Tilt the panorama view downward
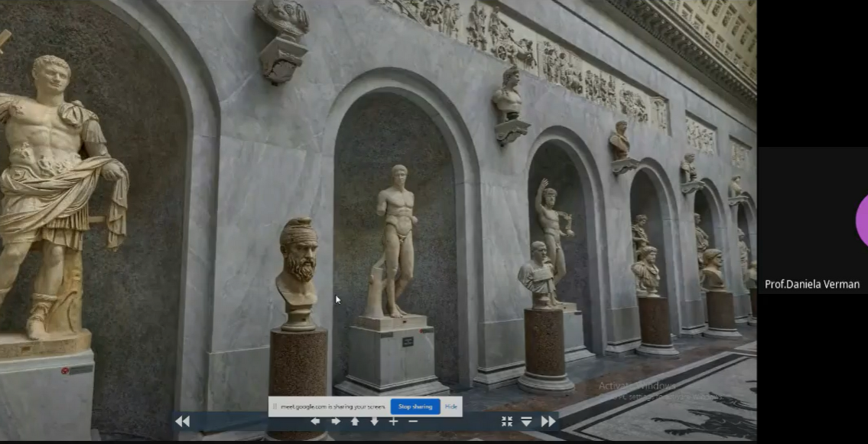Viewport: 868px width, 444px height. coord(374,421)
